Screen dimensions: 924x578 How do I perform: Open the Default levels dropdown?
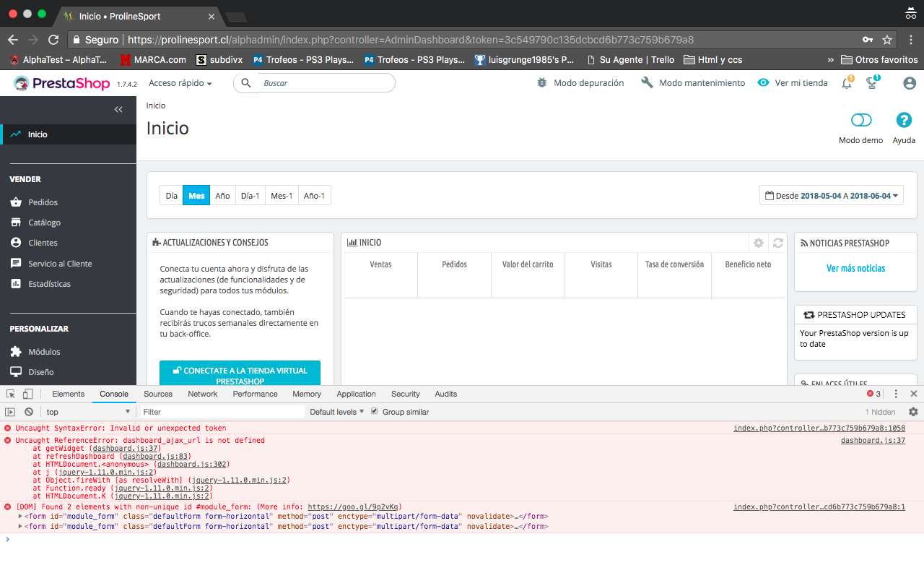coord(337,412)
